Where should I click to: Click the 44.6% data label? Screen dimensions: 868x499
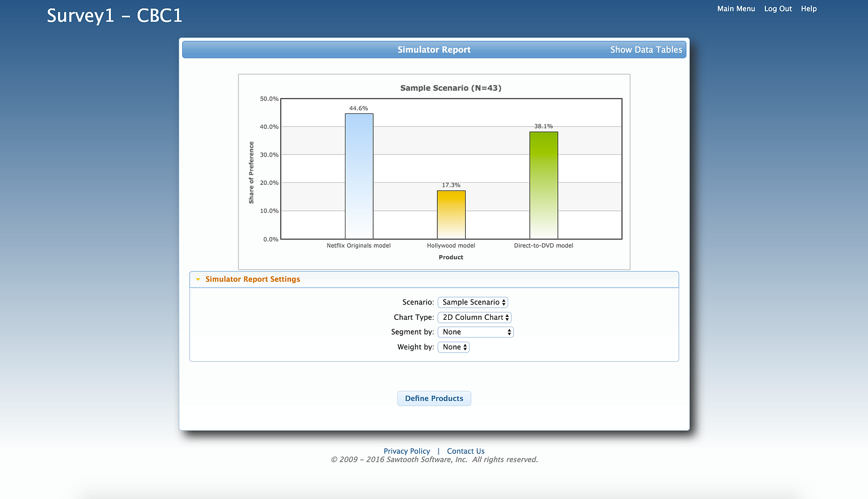click(359, 108)
